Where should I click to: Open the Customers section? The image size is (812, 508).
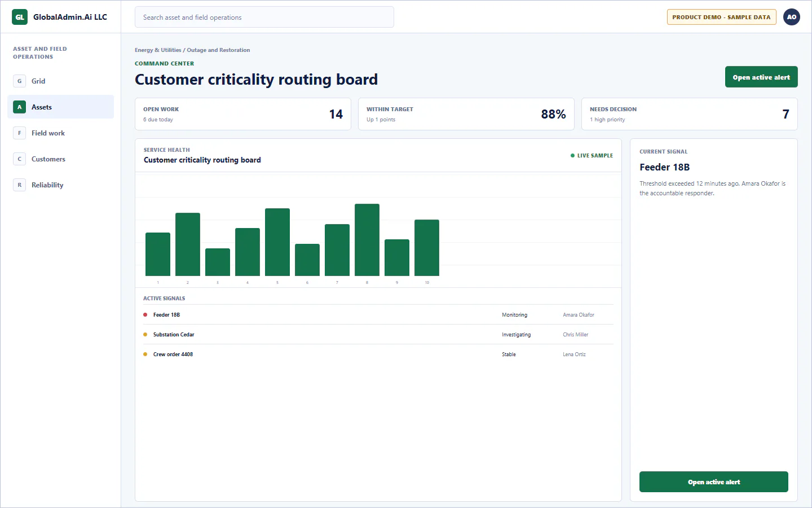pos(61,159)
